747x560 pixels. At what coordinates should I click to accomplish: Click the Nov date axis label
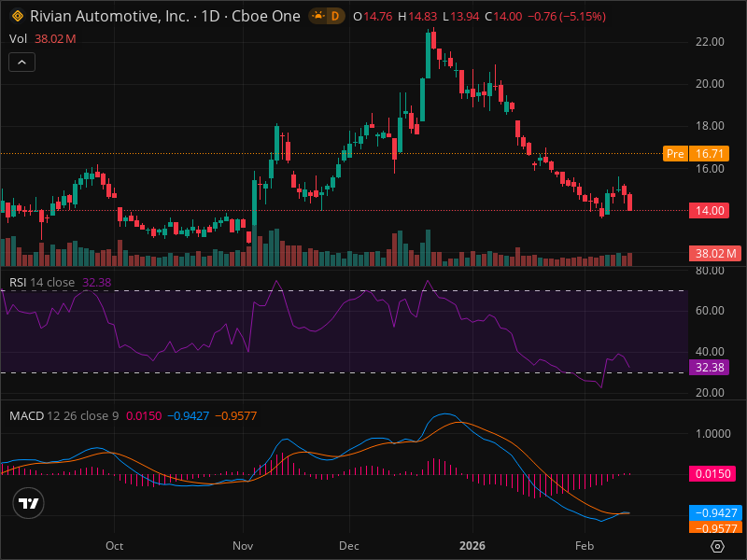(243, 546)
